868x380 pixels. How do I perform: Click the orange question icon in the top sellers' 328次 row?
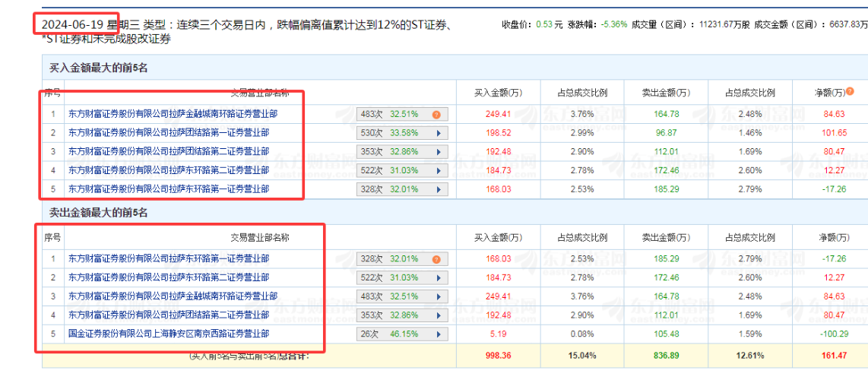436,259
